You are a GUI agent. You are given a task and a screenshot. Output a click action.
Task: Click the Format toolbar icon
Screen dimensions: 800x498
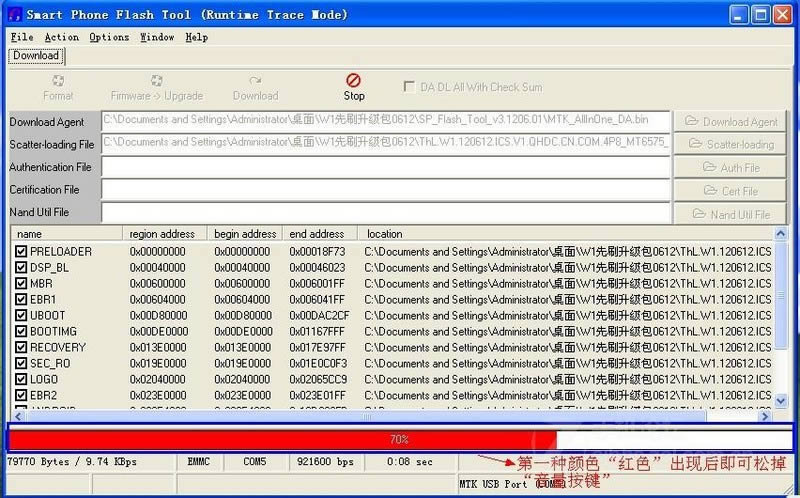(x=58, y=80)
